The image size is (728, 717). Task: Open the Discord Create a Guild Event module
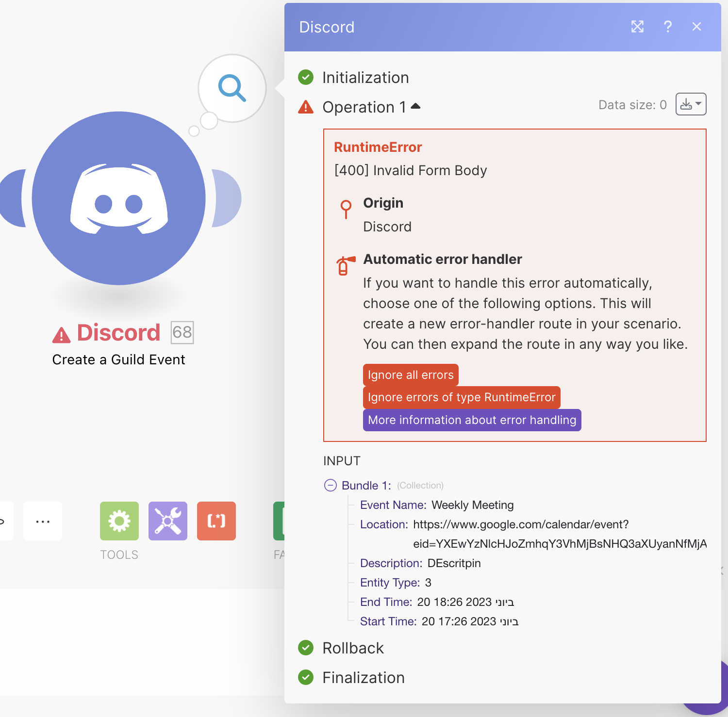pyautogui.click(x=119, y=198)
